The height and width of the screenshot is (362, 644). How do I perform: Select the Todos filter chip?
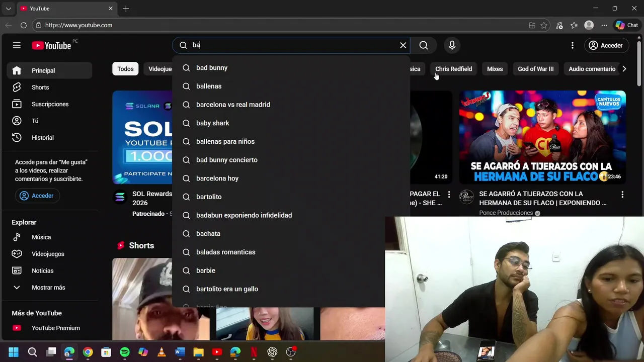coord(125,69)
